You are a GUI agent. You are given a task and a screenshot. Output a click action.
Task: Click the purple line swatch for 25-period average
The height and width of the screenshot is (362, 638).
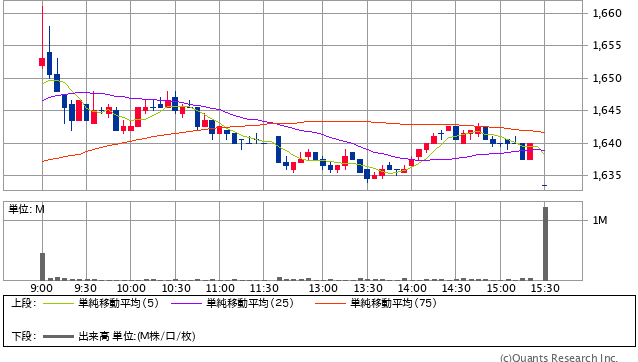tap(187, 303)
